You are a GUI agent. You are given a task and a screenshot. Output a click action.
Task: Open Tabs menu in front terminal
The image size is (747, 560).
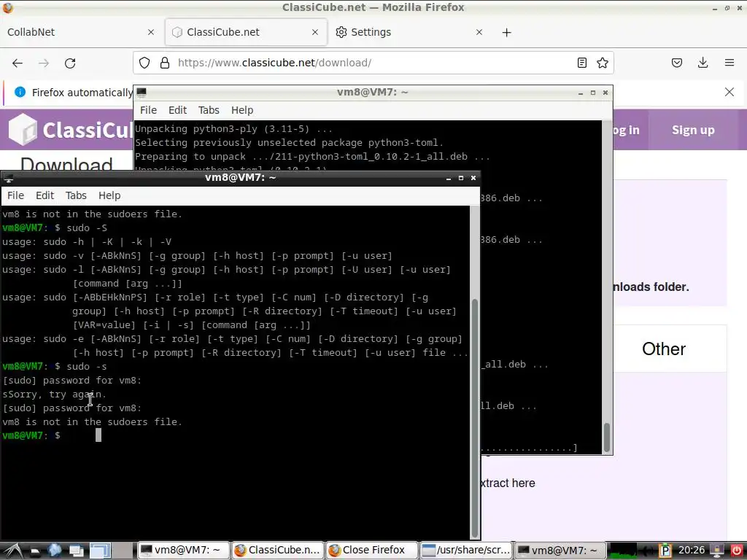pos(76,195)
